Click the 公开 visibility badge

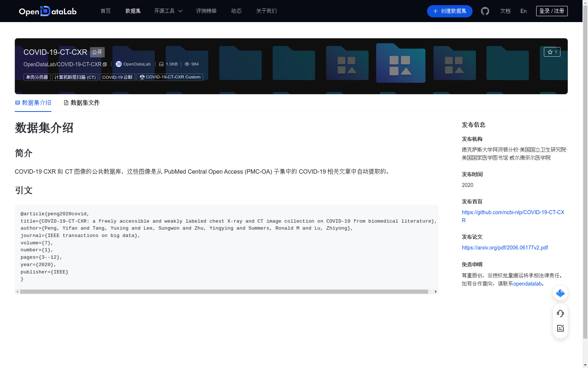pyautogui.click(x=97, y=52)
